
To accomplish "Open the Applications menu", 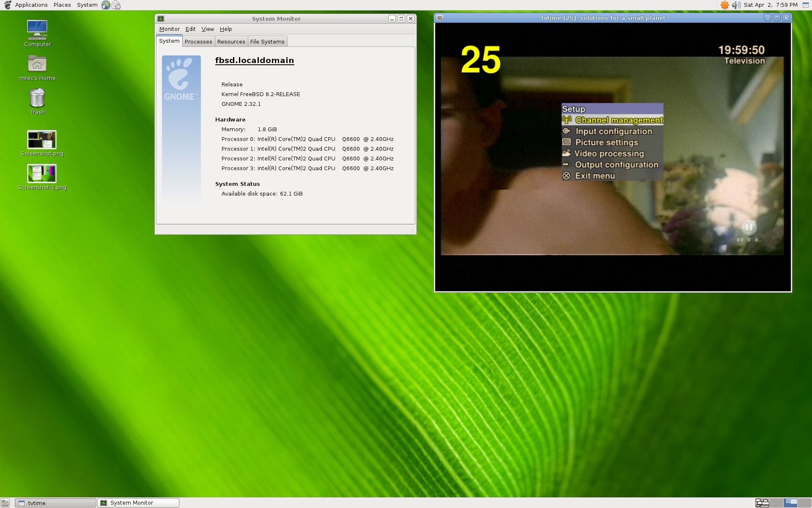I will coord(31,5).
